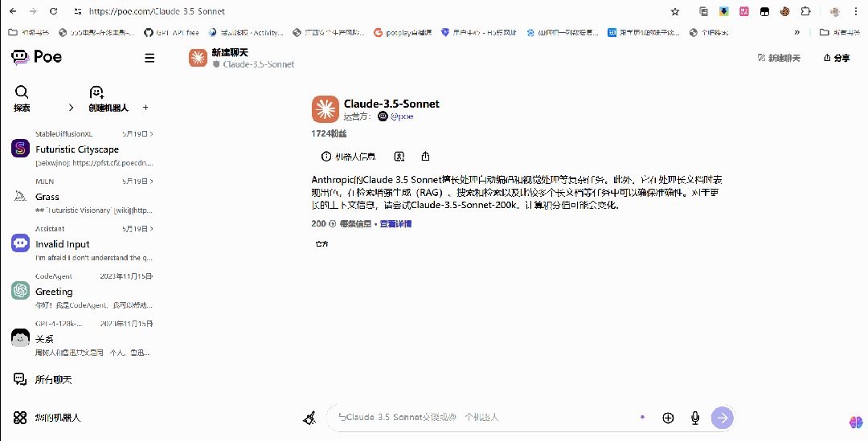Open the Grass chat
This screenshot has width=868, height=441.
(82, 197)
